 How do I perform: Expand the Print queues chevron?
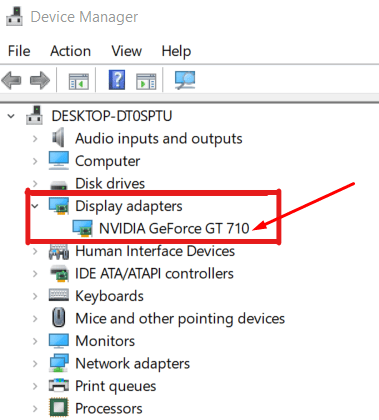click(x=35, y=386)
